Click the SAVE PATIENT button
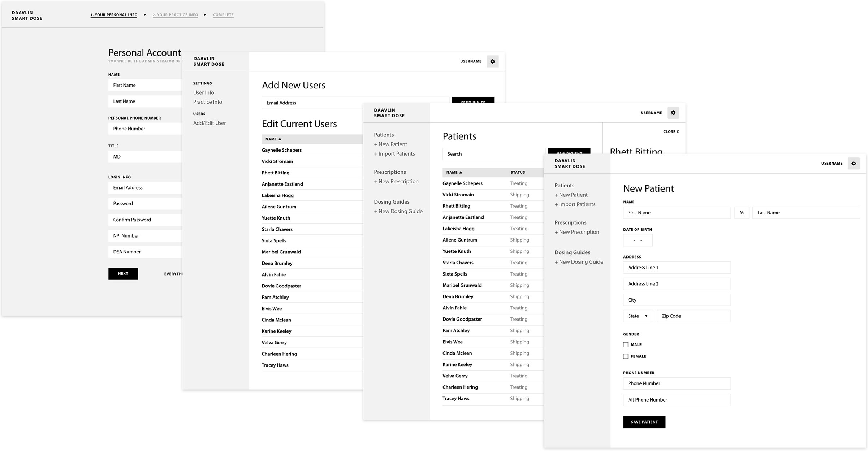Viewport: 868px width, 451px height. pos(645,422)
